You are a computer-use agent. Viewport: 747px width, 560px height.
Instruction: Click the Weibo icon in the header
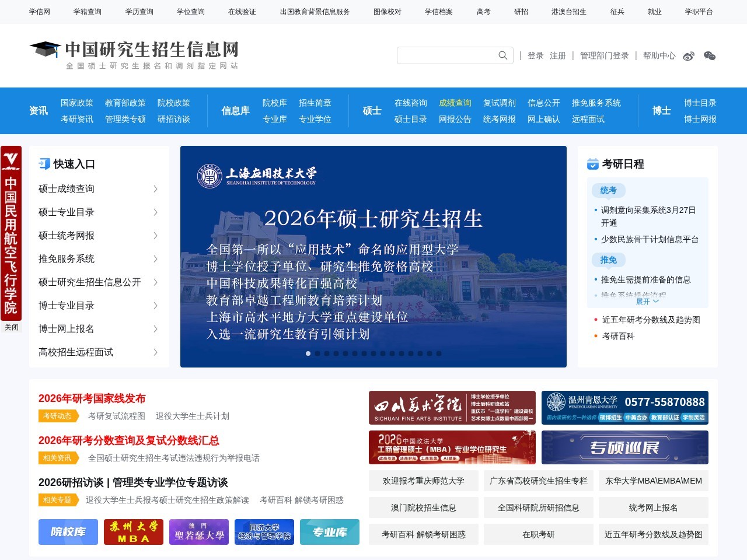click(x=689, y=55)
